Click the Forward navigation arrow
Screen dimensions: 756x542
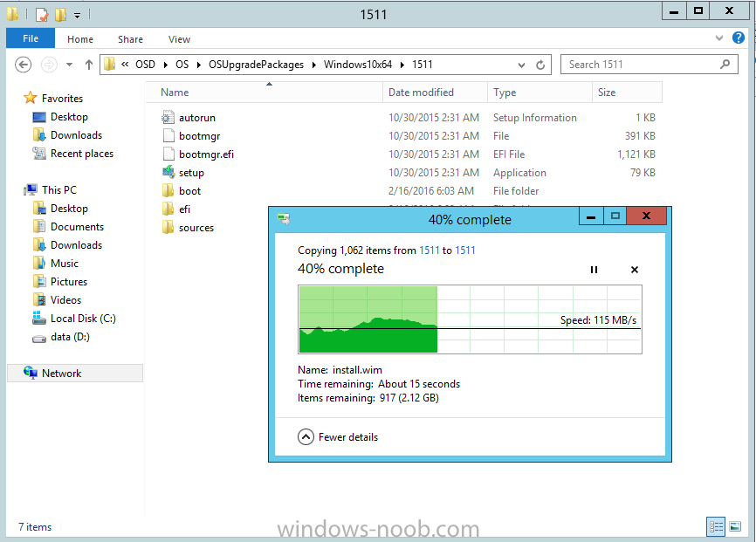(49, 64)
